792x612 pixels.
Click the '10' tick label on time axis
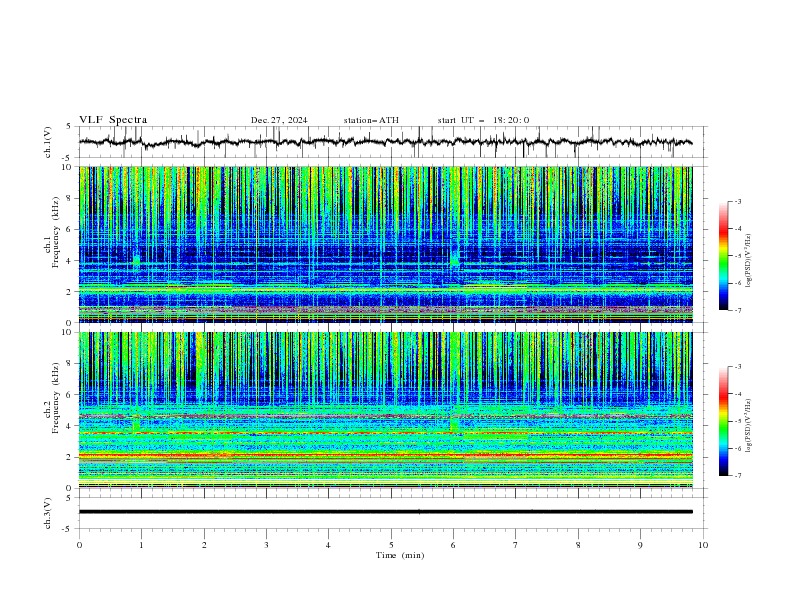point(703,545)
